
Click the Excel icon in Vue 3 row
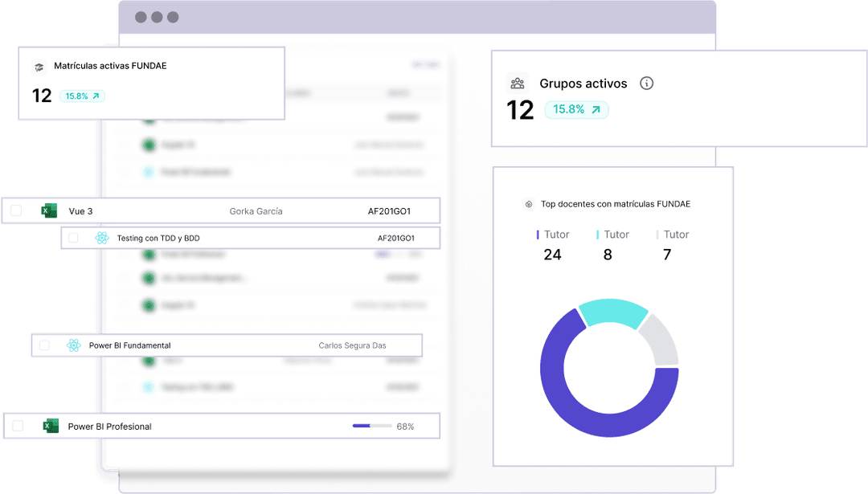pyautogui.click(x=49, y=211)
